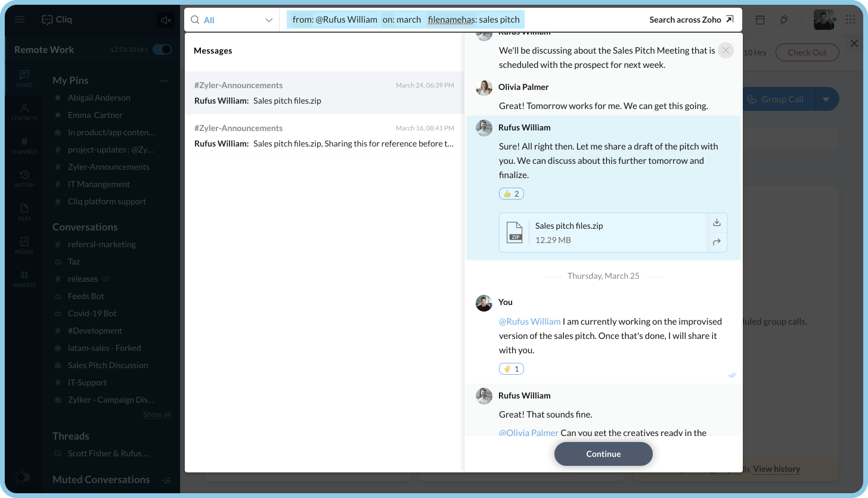
Task: Open My Pins more options menu
Action: tap(164, 80)
